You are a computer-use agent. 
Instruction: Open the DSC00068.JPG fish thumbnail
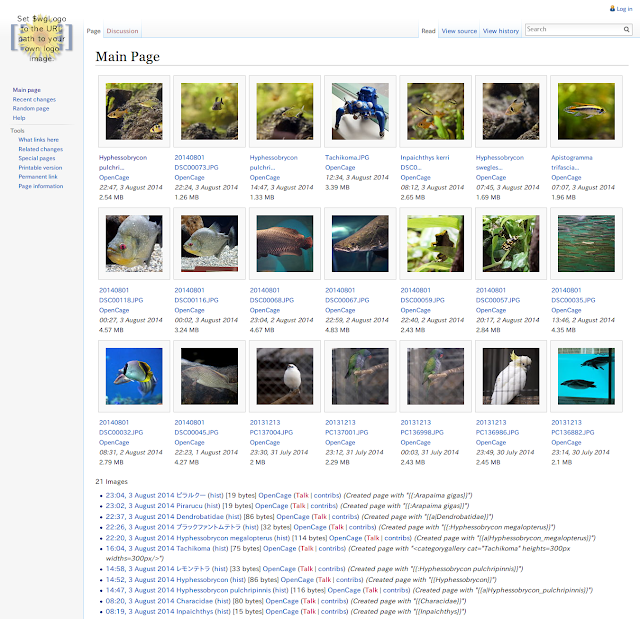click(x=285, y=244)
